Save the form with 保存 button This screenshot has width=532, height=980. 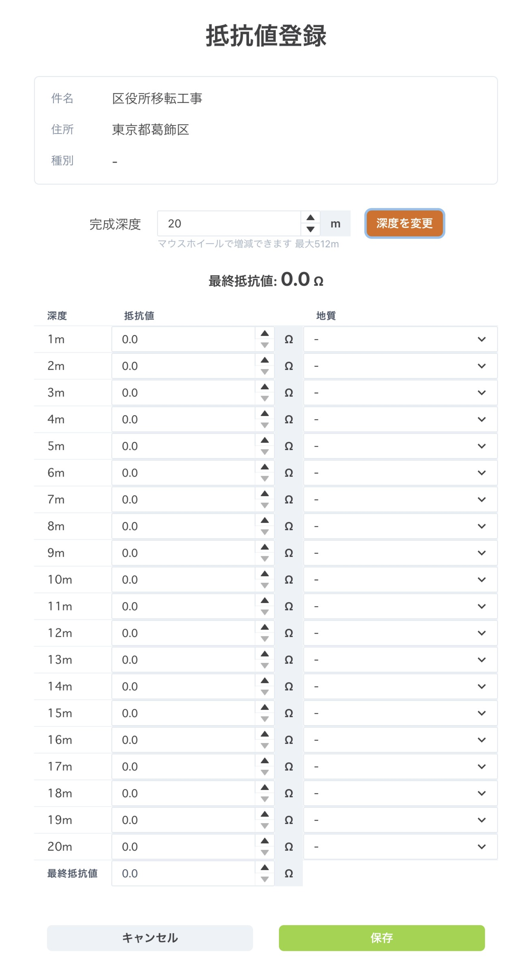tap(381, 938)
